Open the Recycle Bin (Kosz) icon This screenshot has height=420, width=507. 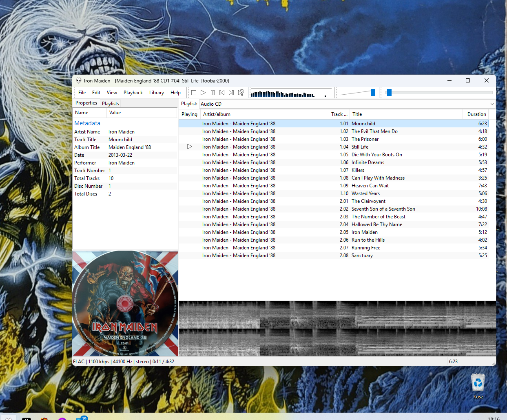pyautogui.click(x=478, y=386)
